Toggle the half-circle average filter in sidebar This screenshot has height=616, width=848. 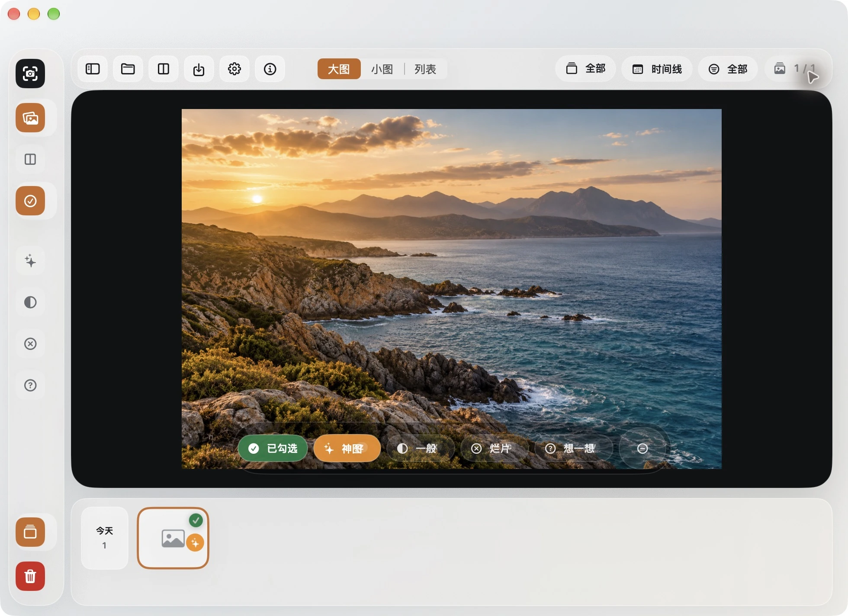coord(30,302)
